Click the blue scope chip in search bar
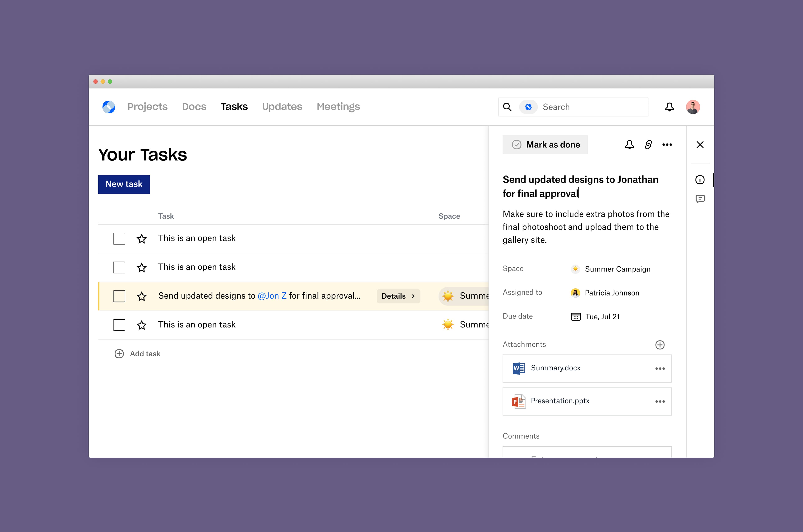 (x=528, y=107)
